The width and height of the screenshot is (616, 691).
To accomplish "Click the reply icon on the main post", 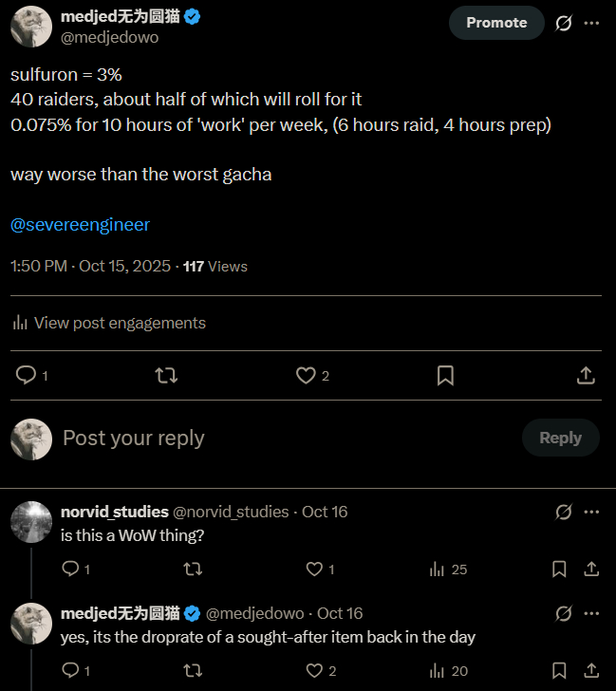I will 27,376.
